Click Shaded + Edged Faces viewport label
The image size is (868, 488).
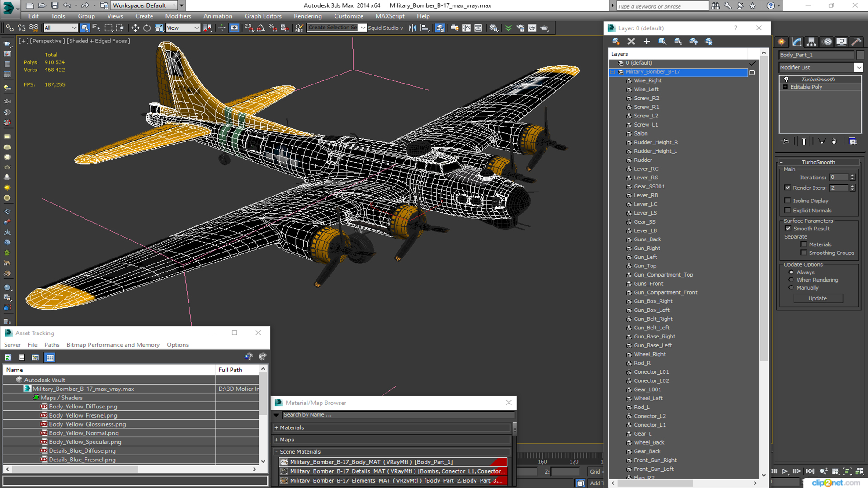point(98,41)
